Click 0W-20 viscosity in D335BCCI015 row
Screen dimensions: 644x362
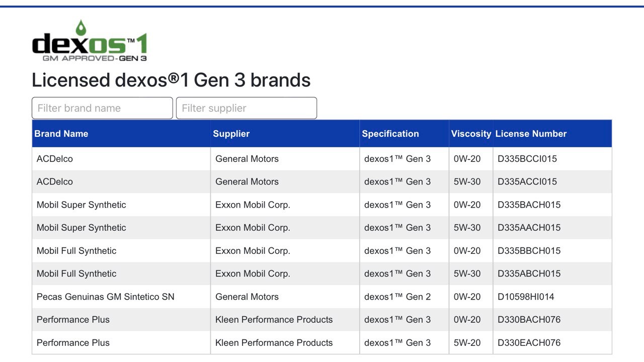(467, 159)
